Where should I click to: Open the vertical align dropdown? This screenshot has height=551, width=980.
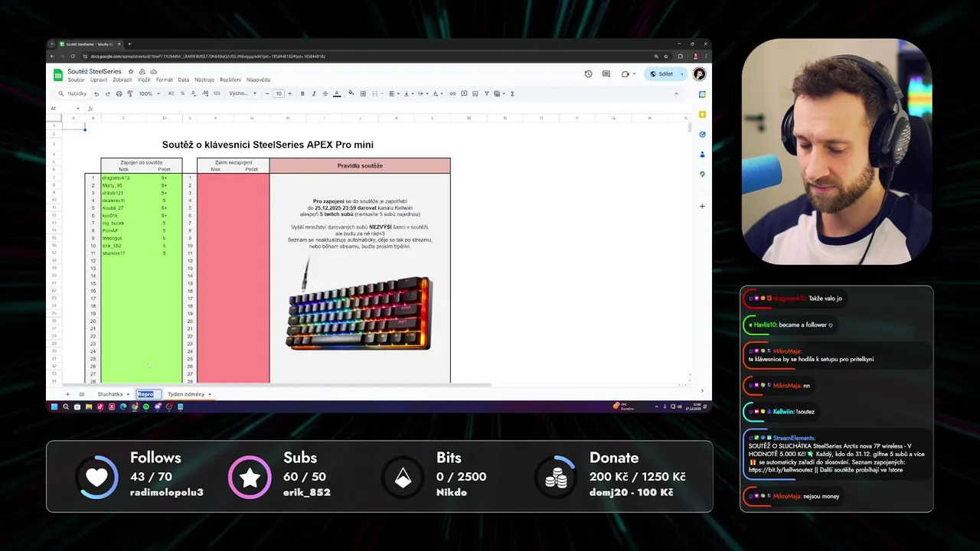(407, 93)
